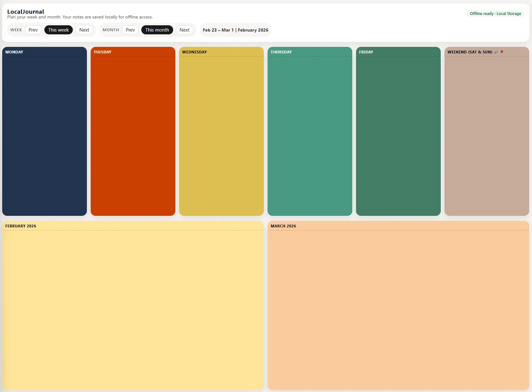
Task: Advance to the next week
Action: click(84, 30)
